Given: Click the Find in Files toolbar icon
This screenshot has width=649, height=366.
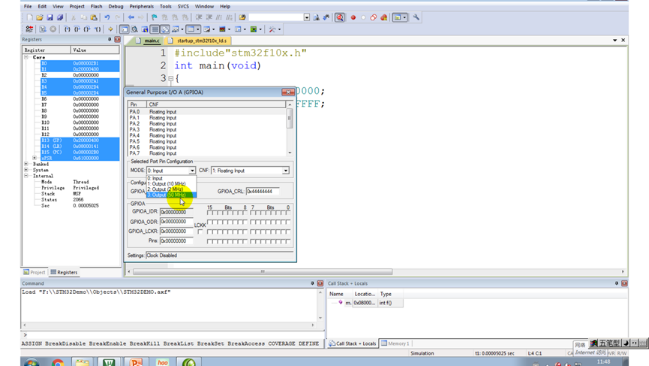Looking at the screenshot, I should [242, 17].
